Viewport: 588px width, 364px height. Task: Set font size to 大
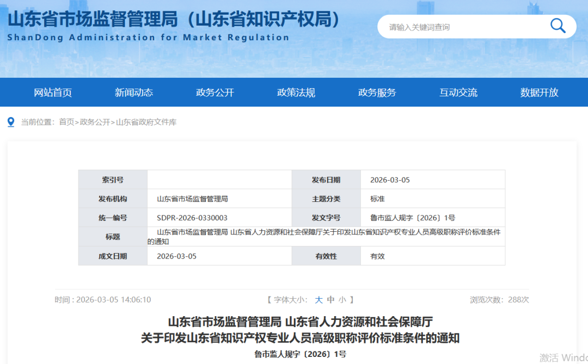(318, 299)
